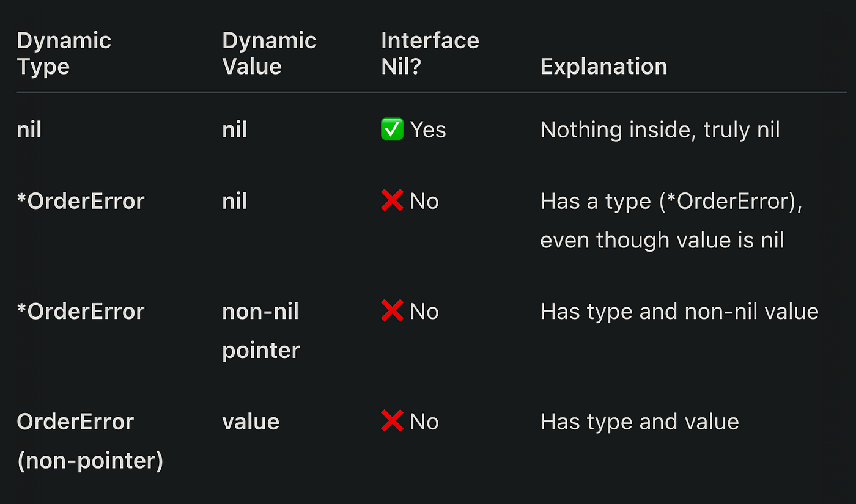Click the first *OrderError dynamic type cell
The width and height of the screenshot is (856, 504).
[81, 201]
